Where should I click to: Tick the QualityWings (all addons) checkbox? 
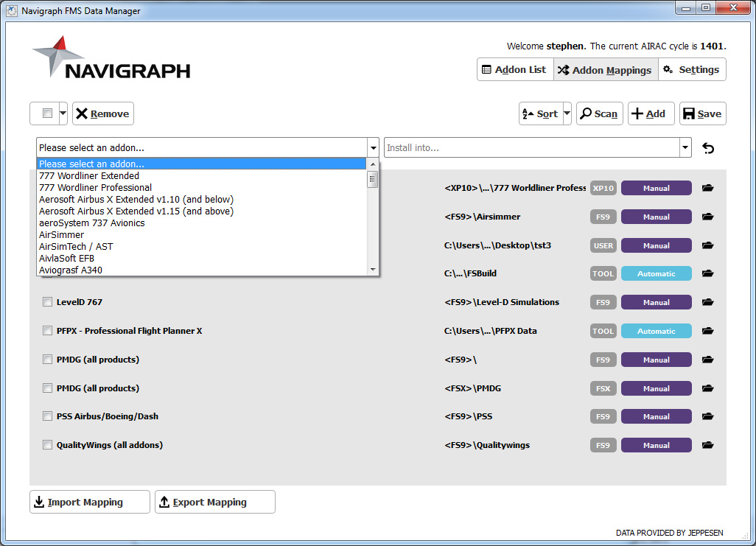pos(48,445)
